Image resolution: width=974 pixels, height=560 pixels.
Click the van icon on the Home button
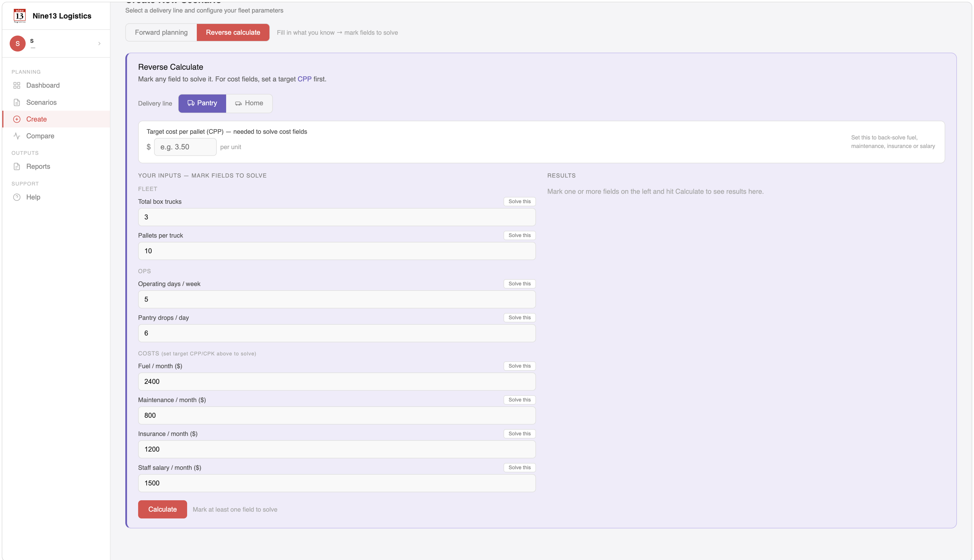coord(239,103)
